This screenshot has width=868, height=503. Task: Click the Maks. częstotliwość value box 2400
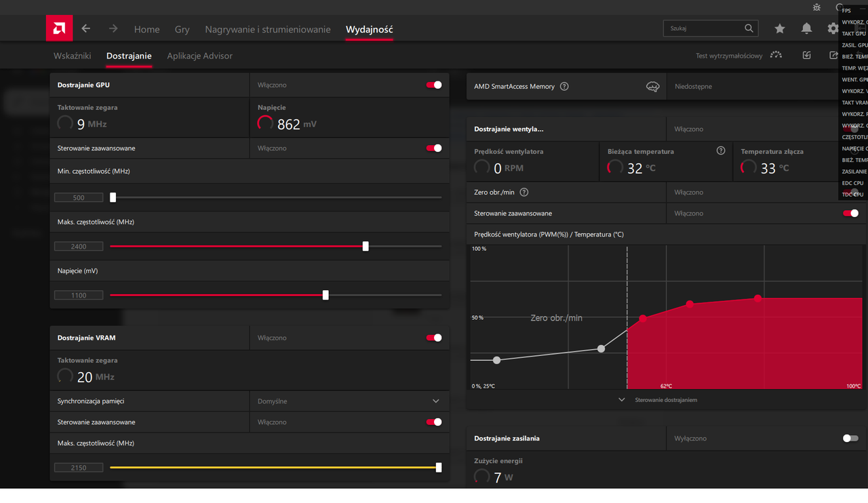(79, 246)
